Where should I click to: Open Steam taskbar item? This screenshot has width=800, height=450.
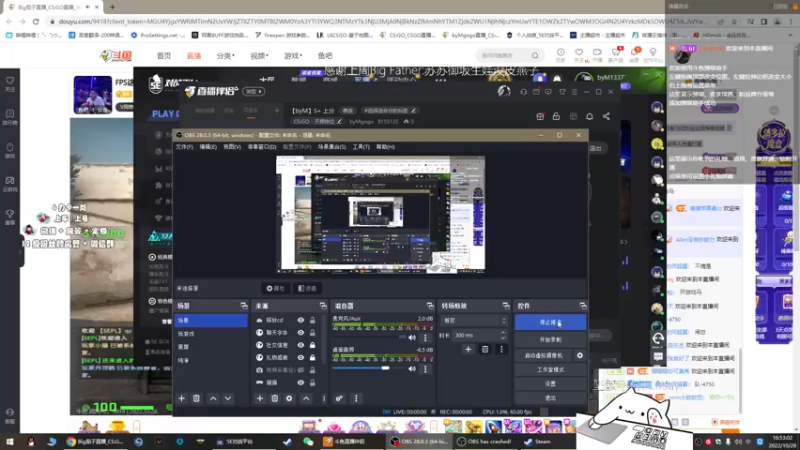[539, 442]
